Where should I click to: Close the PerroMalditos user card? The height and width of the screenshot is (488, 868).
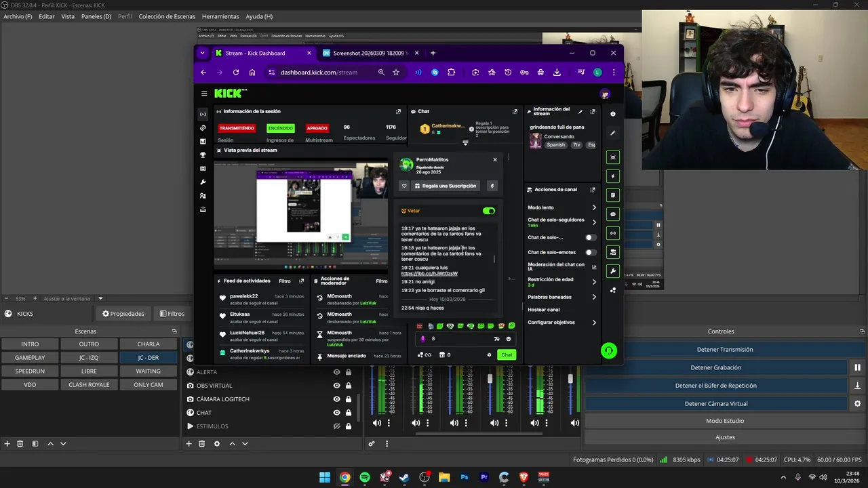[x=495, y=160]
